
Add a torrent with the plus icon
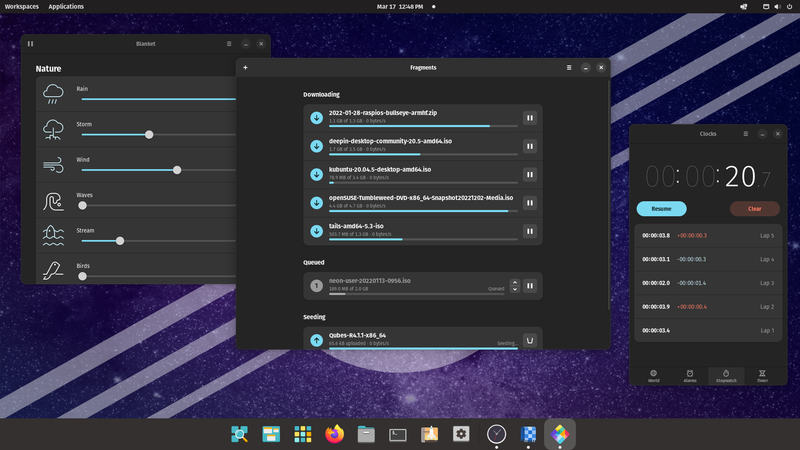click(x=245, y=67)
